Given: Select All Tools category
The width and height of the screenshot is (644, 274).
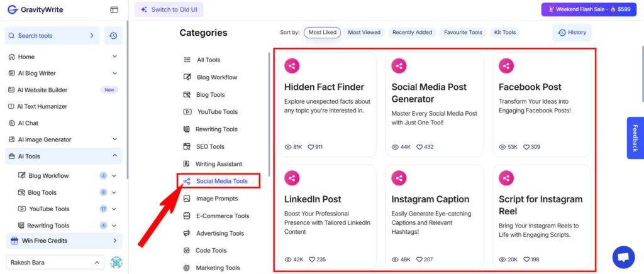Looking at the screenshot, I should coord(202,60).
